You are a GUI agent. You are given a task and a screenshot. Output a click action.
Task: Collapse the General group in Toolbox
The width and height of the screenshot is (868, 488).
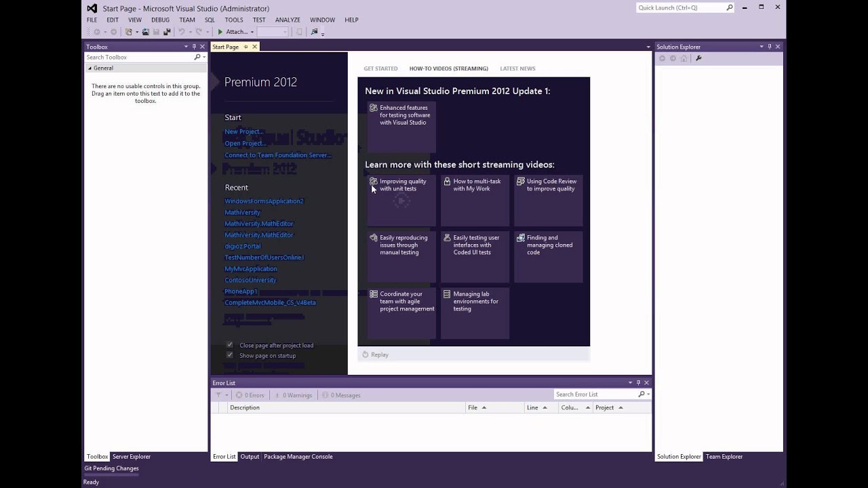[90, 68]
